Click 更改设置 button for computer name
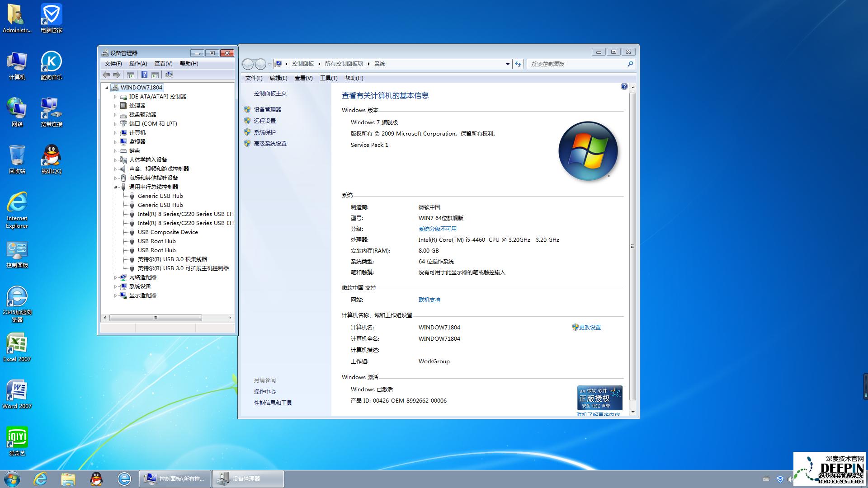Image resolution: width=868 pixels, height=488 pixels. pyautogui.click(x=589, y=327)
